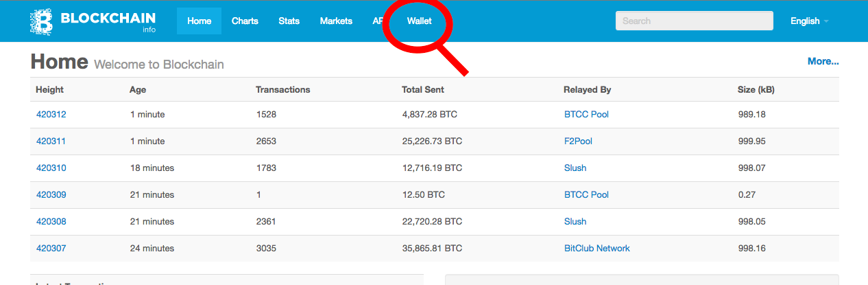868x285 pixels.
Task: Click the Welcome to Blockchain subtitle
Action: pos(159,65)
